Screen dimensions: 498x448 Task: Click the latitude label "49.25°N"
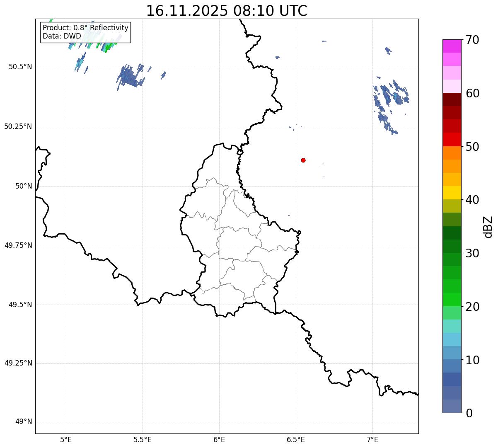click(18, 363)
